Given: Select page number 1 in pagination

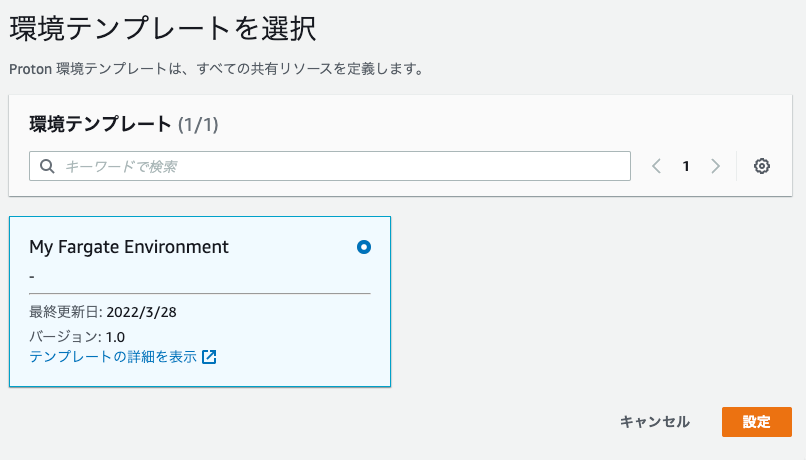Looking at the screenshot, I should tap(686, 166).
